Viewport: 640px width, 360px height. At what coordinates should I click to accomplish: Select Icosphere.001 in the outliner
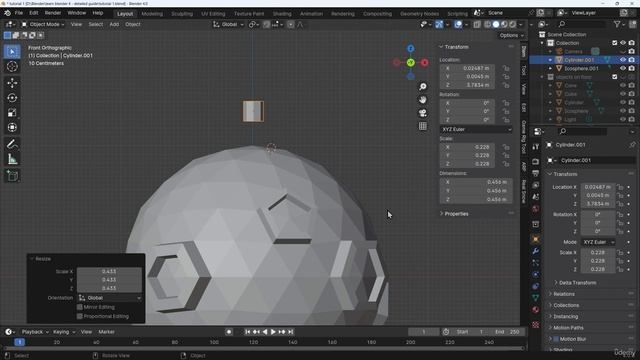[581, 69]
